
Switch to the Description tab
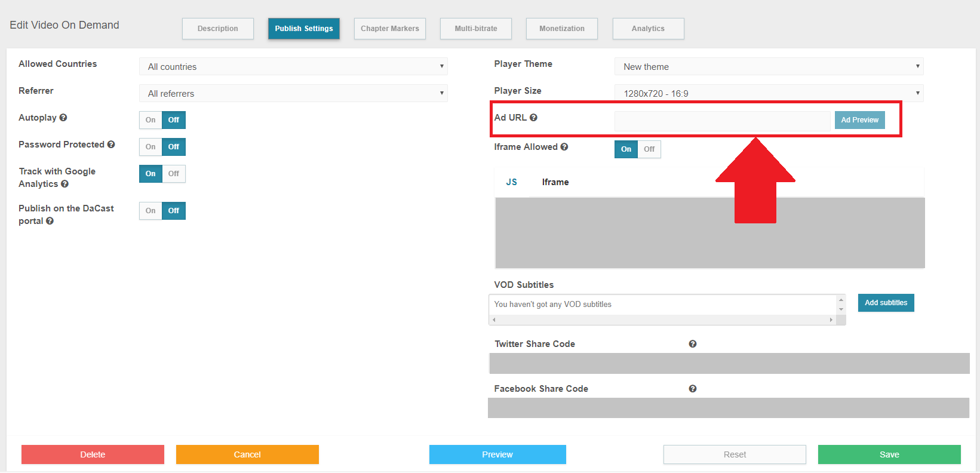[x=218, y=29]
